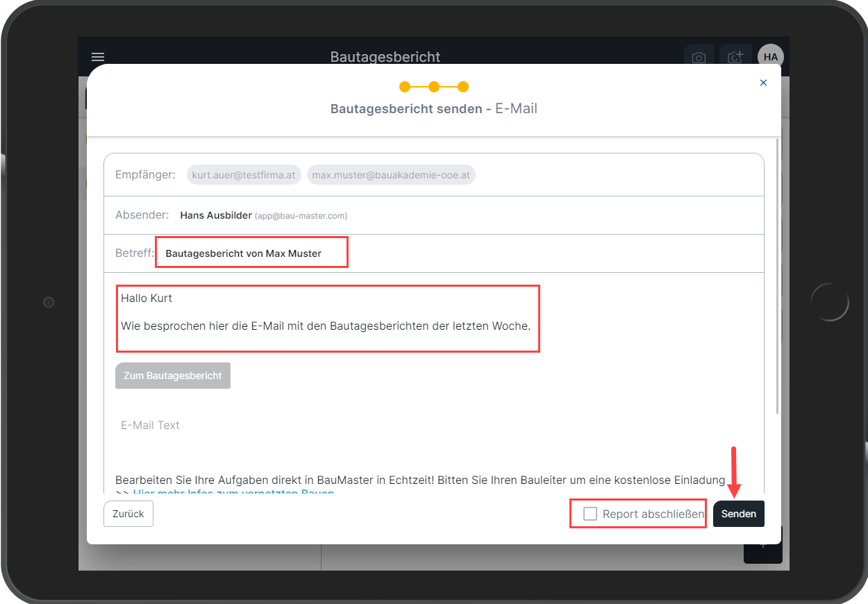Click the second wizard step dot

pos(434,87)
